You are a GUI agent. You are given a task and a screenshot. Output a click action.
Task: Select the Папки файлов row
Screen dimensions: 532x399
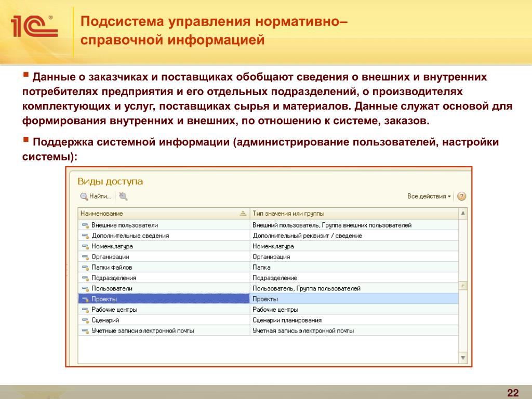click(x=268, y=268)
